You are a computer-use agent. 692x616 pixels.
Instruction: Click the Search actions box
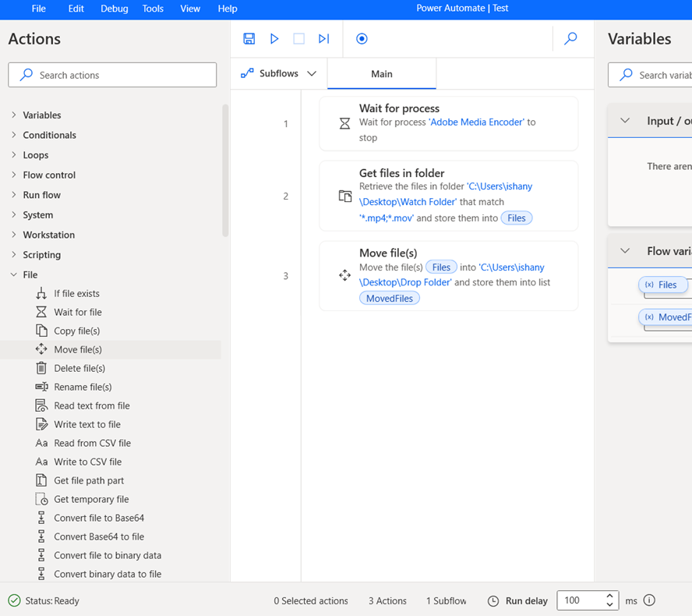tap(112, 75)
